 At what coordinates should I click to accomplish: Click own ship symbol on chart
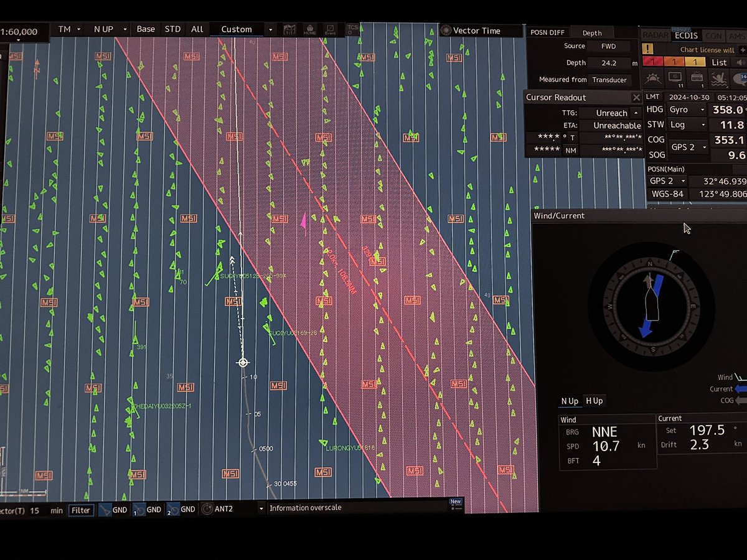coord(243,362)
